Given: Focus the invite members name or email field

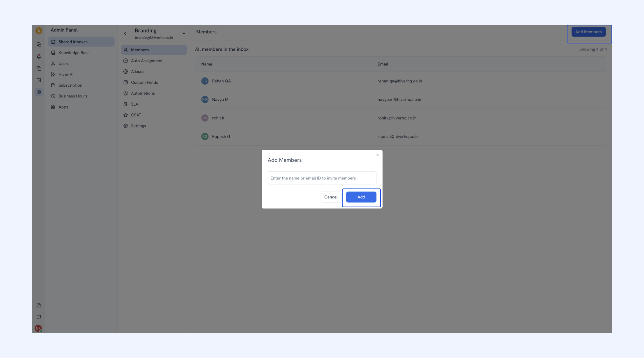Looking at the screenshot, I should pos(322,178).
